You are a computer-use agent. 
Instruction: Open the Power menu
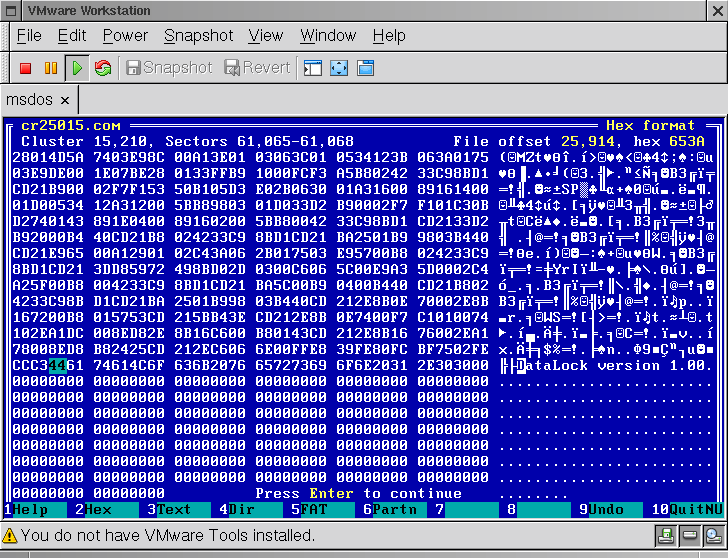pos(125,36)
